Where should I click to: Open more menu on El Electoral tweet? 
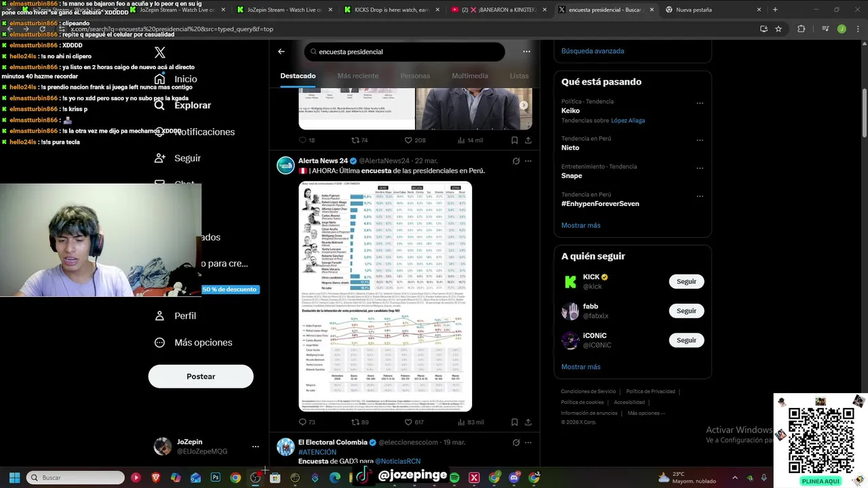click(x=528, y=443)
